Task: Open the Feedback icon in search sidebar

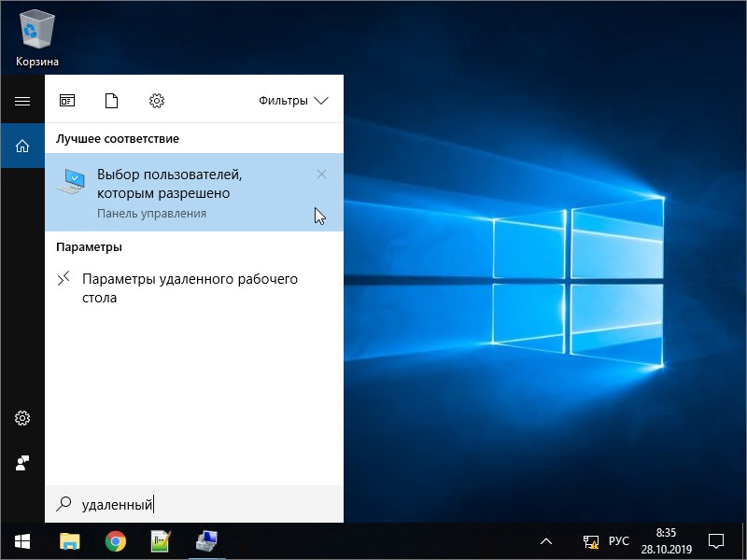Action: [22, 463]
